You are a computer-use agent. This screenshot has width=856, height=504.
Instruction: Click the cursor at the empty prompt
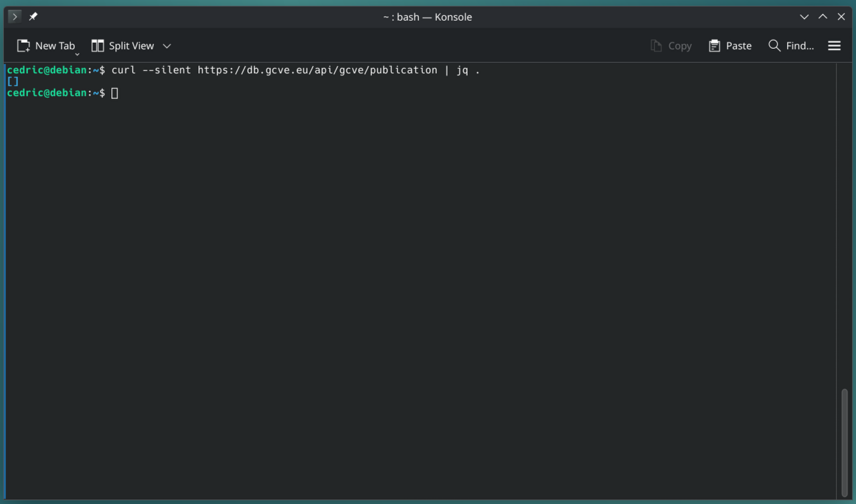pos(114,93)
